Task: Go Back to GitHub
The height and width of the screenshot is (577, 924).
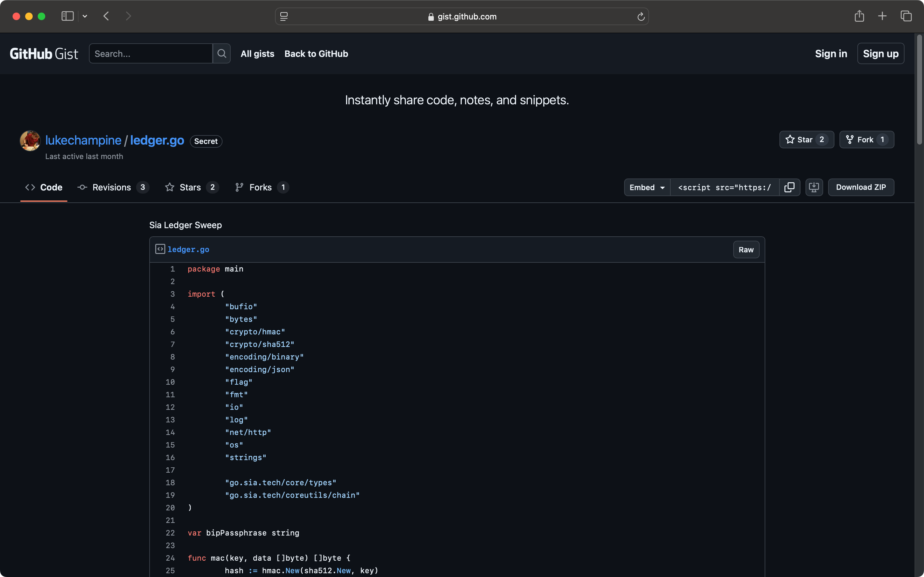Action: point(316,54)
